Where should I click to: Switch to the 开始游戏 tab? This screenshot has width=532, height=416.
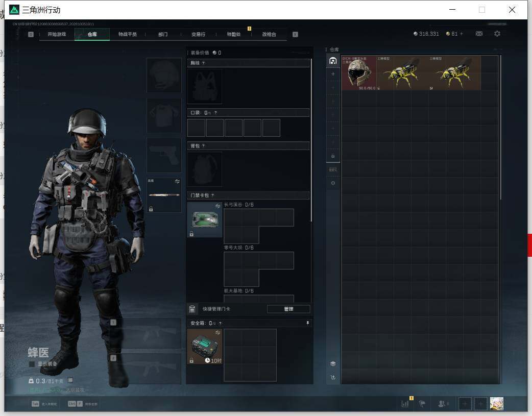pos(57,34)
